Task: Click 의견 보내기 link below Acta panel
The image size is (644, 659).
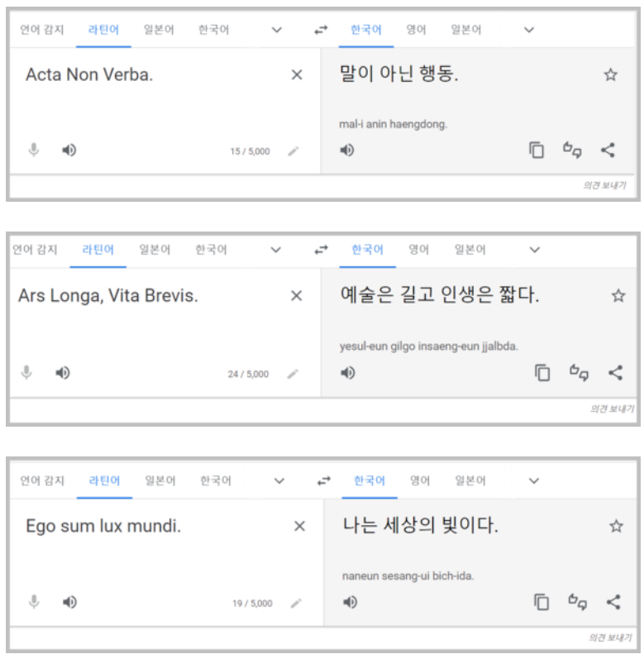Action: point(604,185)
